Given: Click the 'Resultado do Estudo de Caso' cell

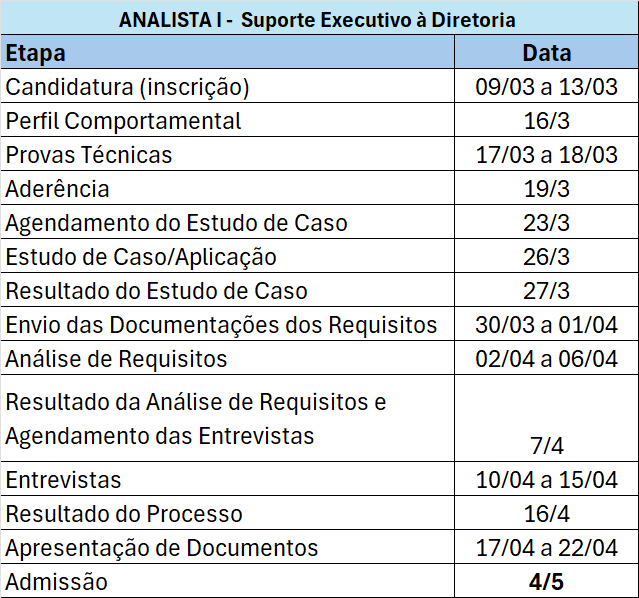Looking at the screenshot, I should [157, 291].
